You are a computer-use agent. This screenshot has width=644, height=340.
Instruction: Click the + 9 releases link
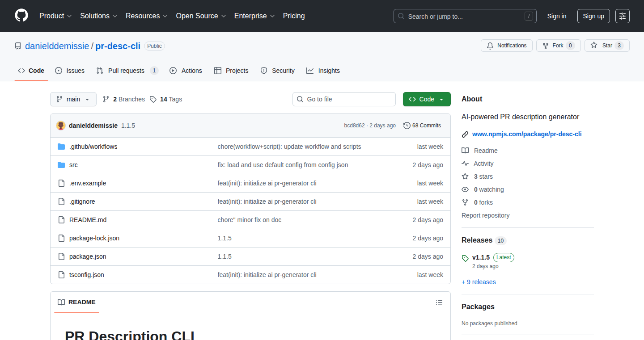(x=479, y=282)
